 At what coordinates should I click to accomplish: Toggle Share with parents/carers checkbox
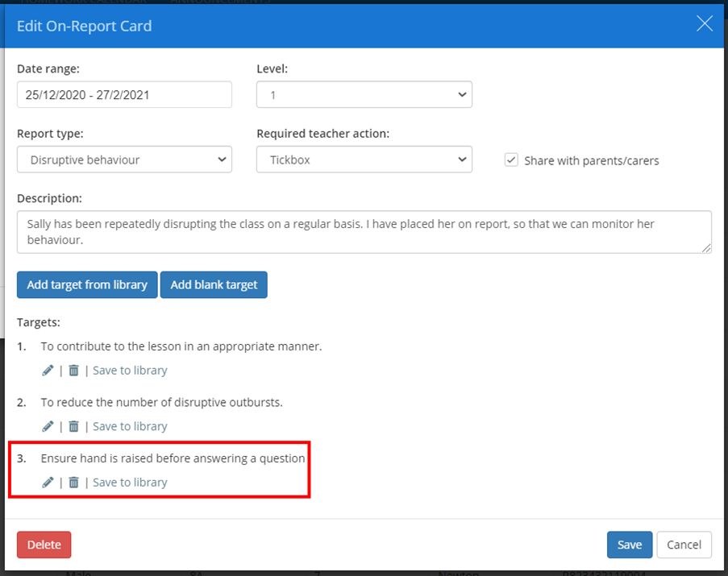pos(511,160)
